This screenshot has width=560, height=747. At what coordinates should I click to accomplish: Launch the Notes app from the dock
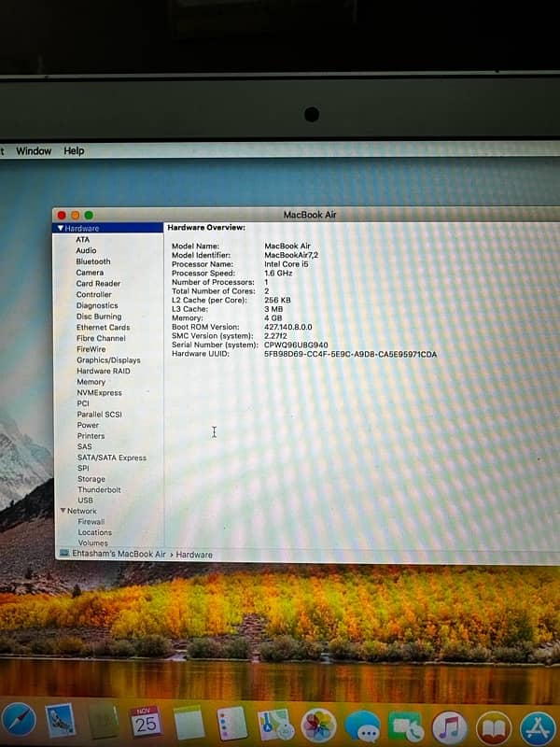tap(189, 723)
